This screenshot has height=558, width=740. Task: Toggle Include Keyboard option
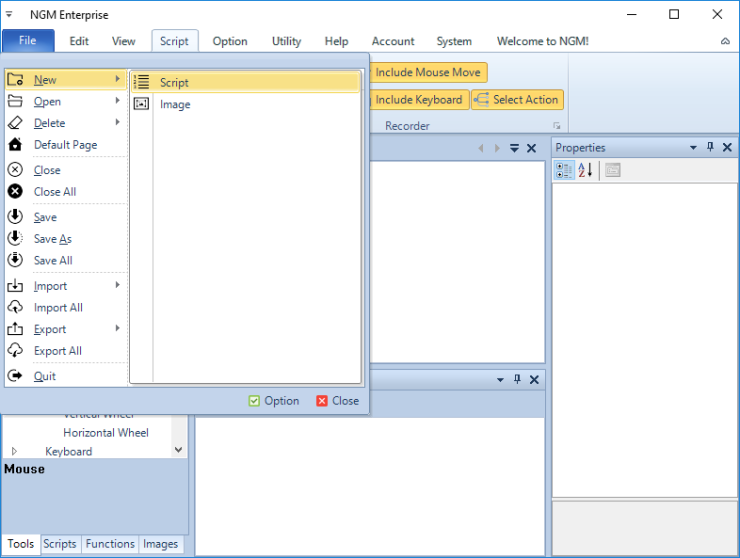(419, 100)
